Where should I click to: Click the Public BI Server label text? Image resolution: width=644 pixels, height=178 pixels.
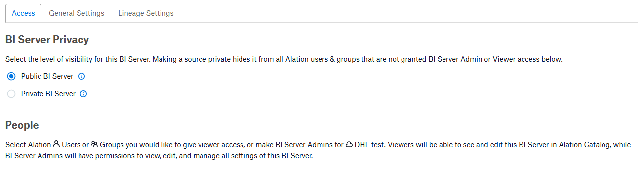coord(47,76)
